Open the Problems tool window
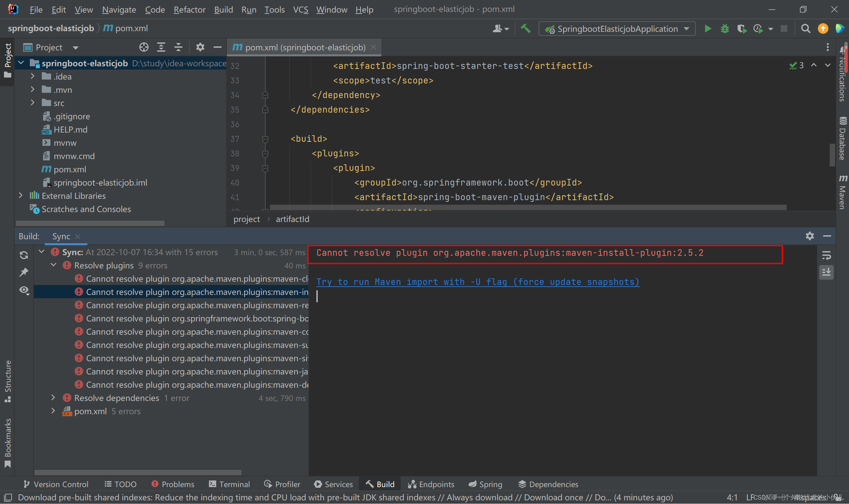Viewport: 849px width, 504px height. pyautogui.click(x=173, y=484)
